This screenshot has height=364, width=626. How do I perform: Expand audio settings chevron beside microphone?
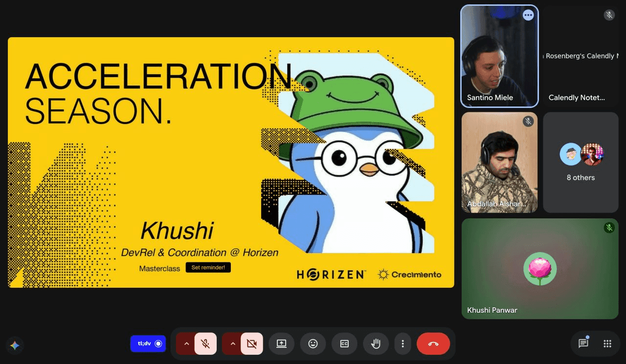coord(186,343)
